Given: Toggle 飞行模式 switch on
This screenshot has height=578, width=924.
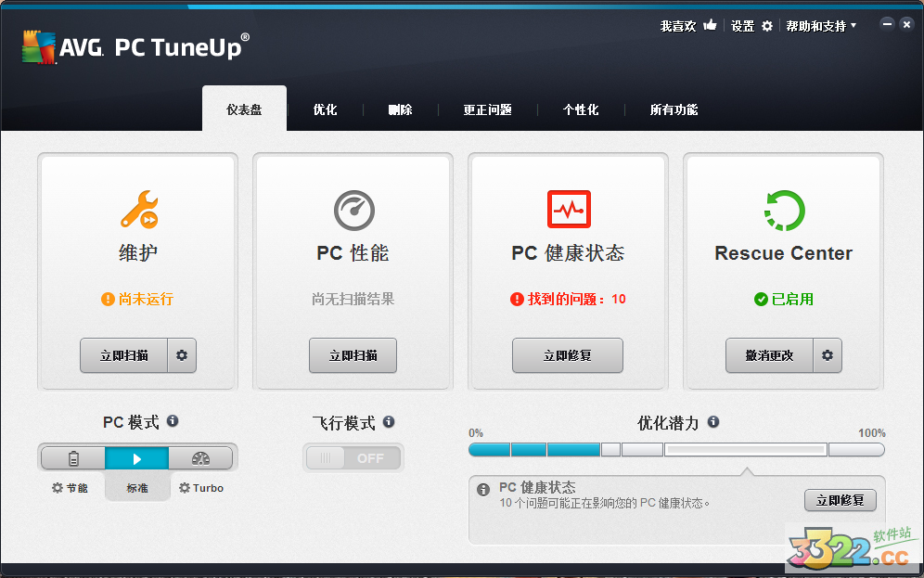Looking at the screenshot, I should [x=353, y=457].
